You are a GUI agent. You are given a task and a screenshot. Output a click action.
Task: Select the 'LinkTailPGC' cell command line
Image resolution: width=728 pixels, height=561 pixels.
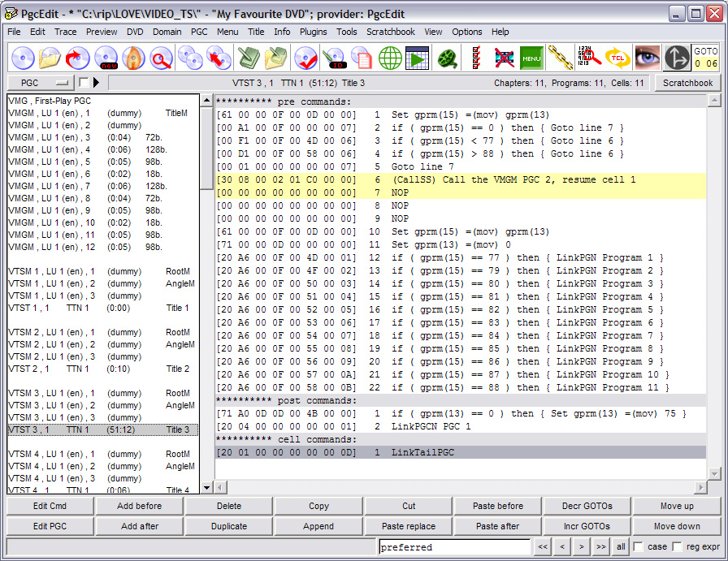click(461, 452)
